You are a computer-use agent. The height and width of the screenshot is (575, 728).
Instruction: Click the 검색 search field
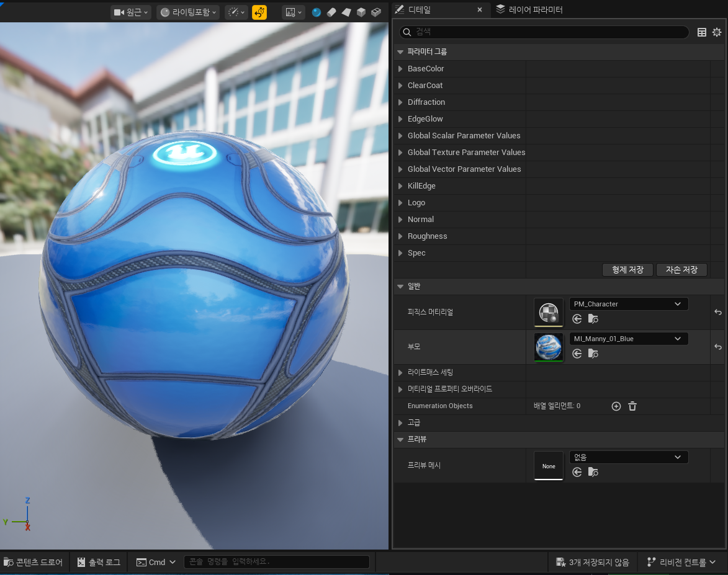click(544, 32)
